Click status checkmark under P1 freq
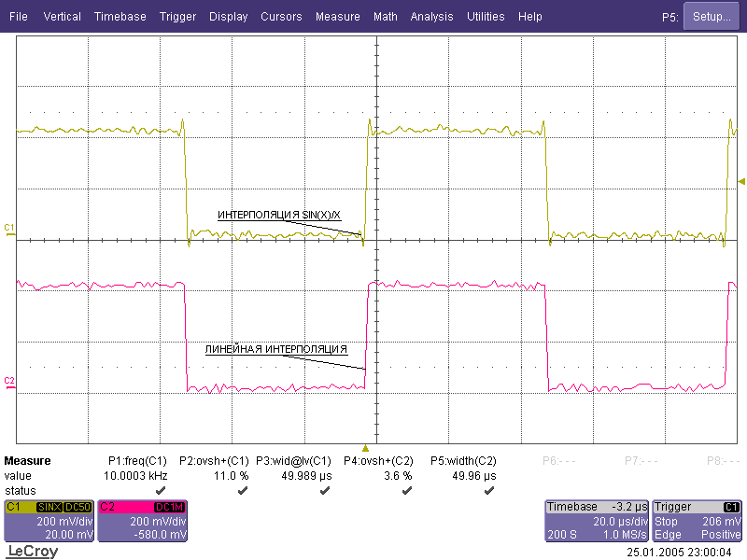This screenshot has width=747, height=560. pyautogui.click(x=160, y=489)
